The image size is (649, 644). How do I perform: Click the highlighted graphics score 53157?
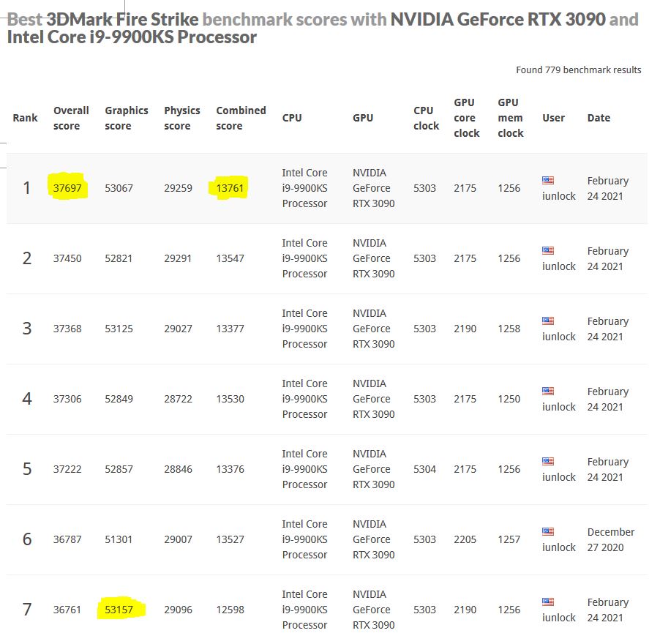coord(119,610)
